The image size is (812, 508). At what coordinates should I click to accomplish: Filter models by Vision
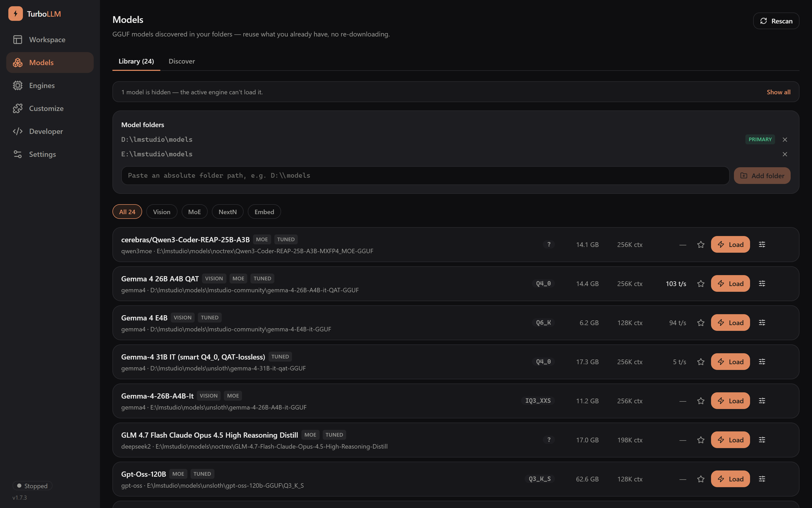pos(162,212)
